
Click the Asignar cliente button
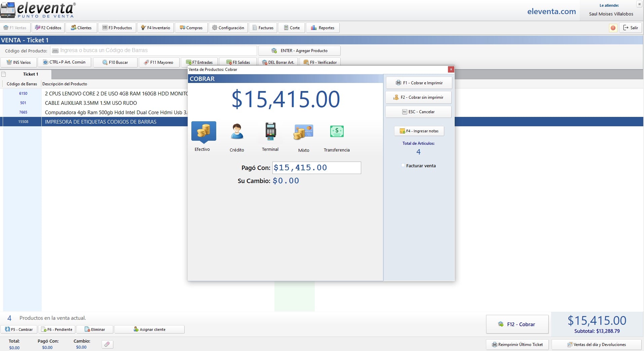(x=150, y=330)
